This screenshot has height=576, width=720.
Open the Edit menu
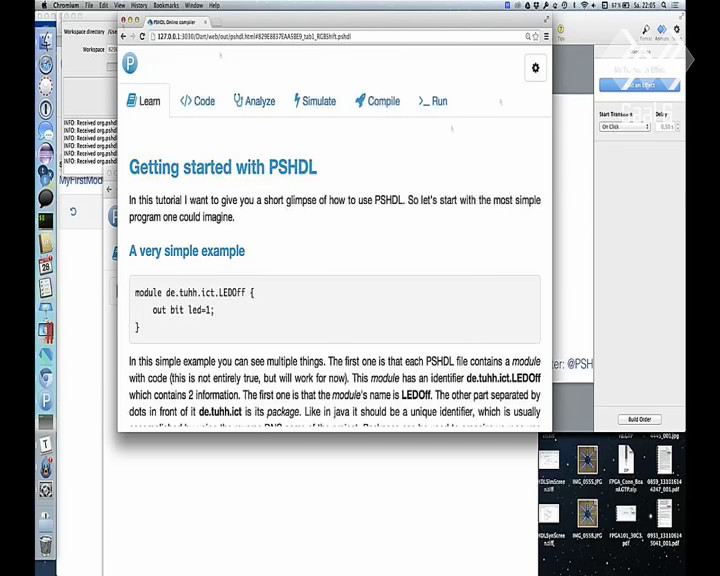pyautogui.click(x=104, y=5)
